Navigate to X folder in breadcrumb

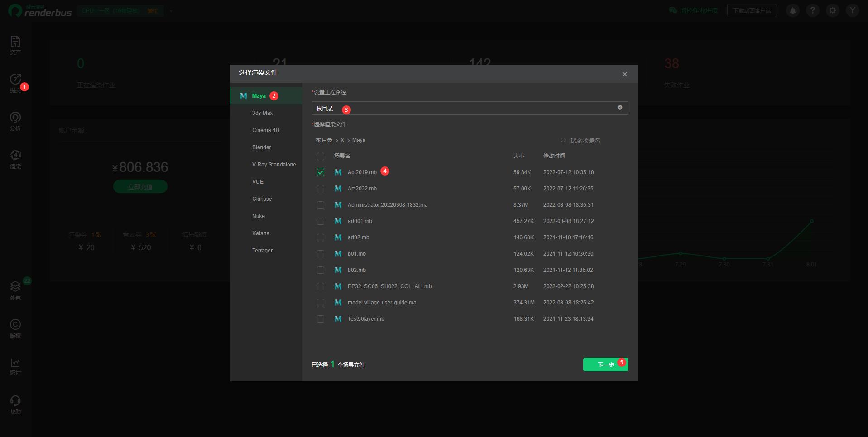[342, 140]
